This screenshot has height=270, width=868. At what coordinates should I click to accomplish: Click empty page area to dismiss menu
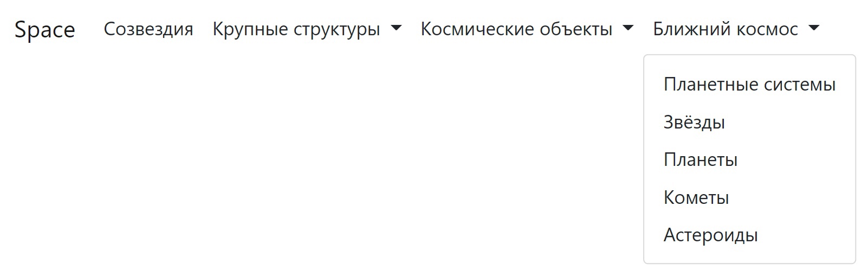(325, 163)
